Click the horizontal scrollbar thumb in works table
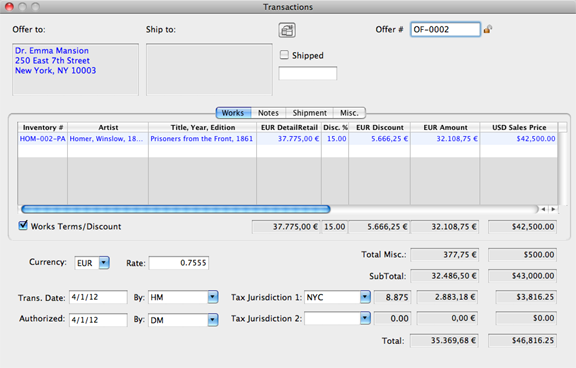The height and width of the screenshot is (368, 576). click(176, 209)
